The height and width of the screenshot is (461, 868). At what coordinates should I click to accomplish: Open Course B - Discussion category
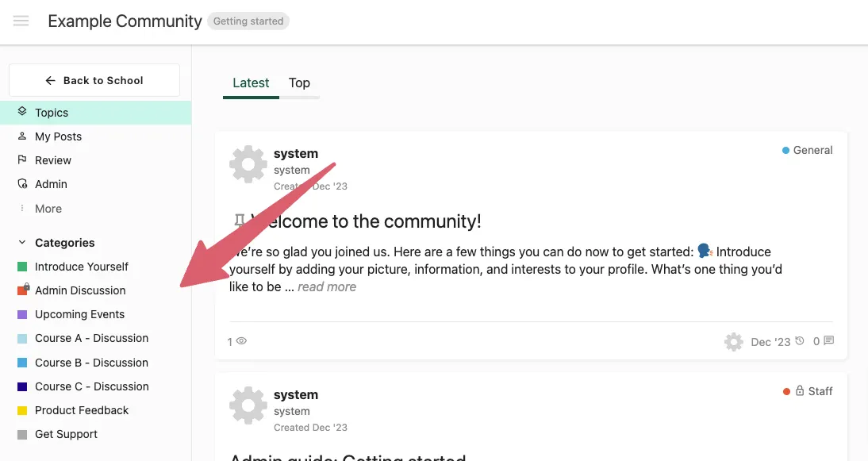point(91,363)
